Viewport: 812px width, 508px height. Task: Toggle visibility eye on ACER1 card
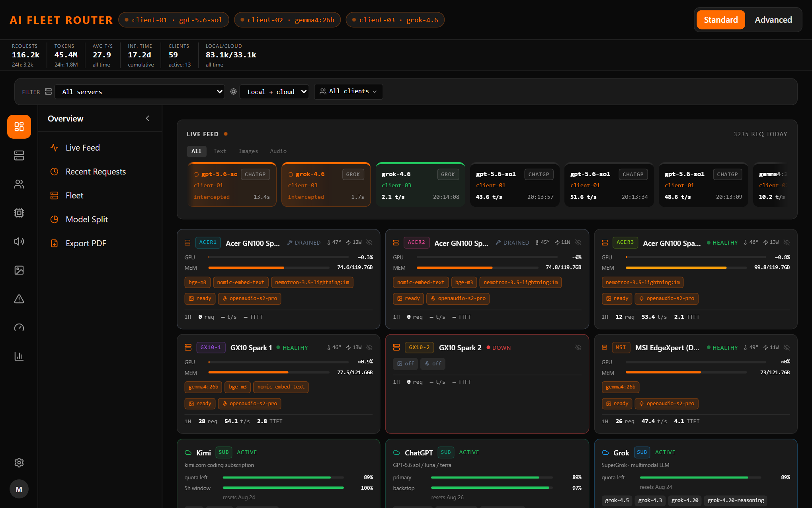[369, 242]
